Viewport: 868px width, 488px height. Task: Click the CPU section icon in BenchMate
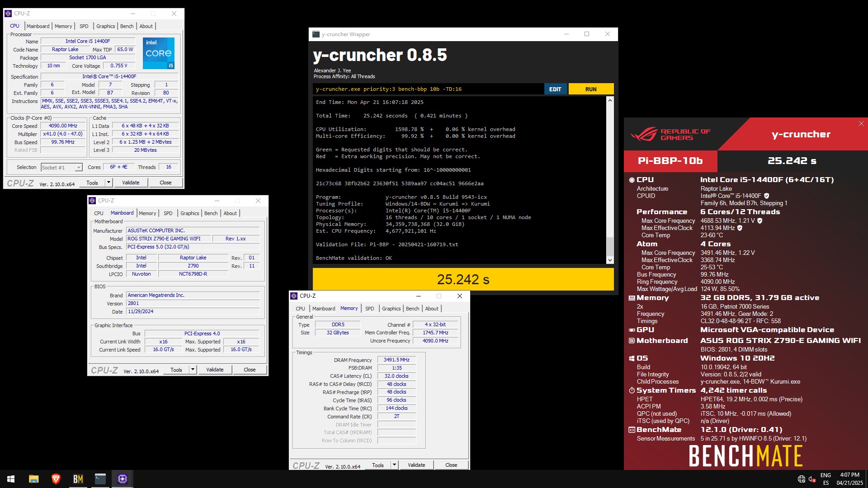click(x=632, y=180)
